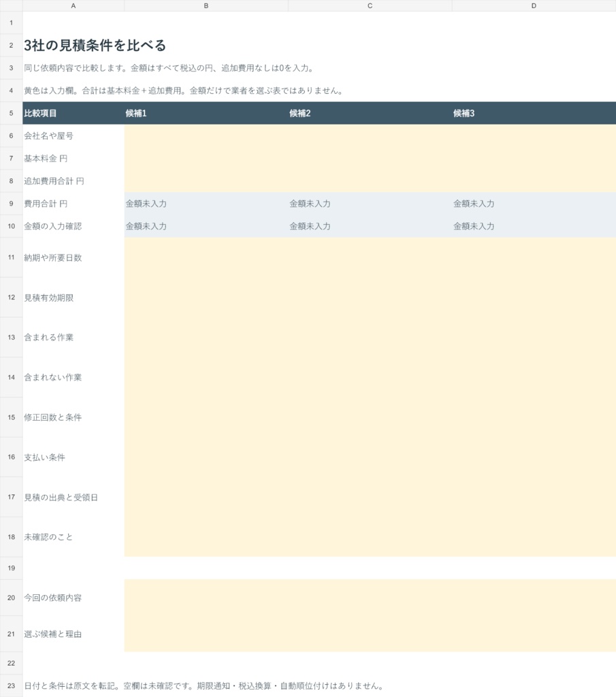Select 候補1 金額の入力確認 '金額未入力' cell
Image resolution: width=616 pixels, height=697 pixels.
pyautogui.click(x=206, y=226)
